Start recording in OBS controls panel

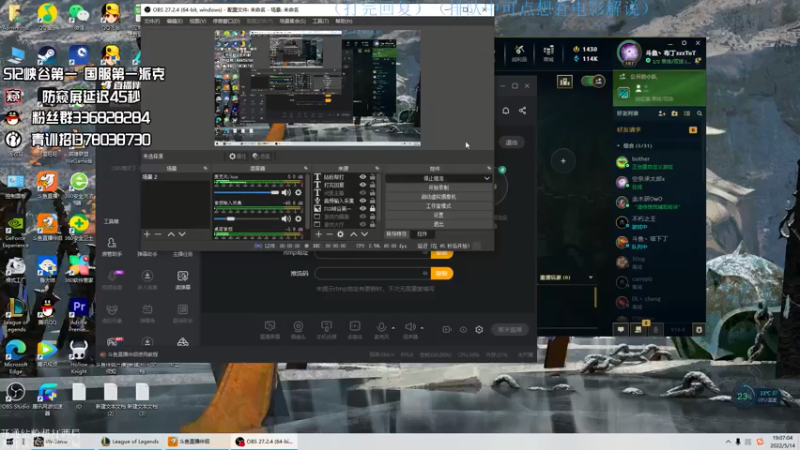(x=438, y=187)
